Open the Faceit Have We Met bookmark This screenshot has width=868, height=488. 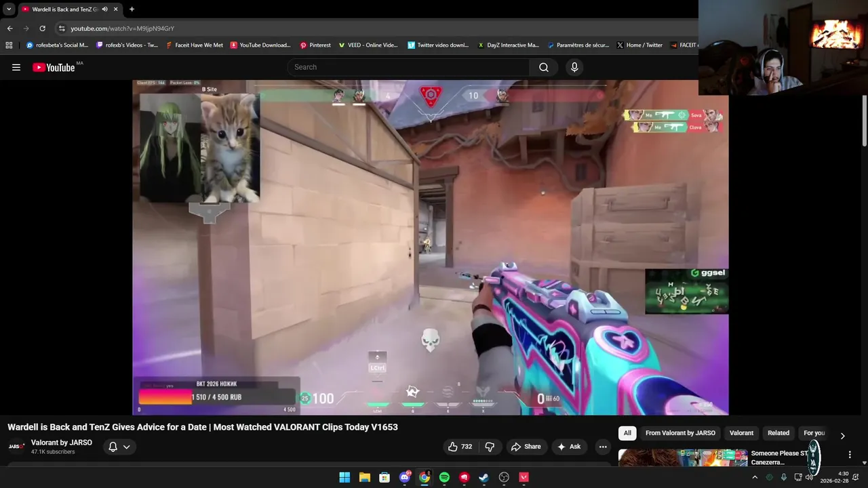tap(194, 45)
